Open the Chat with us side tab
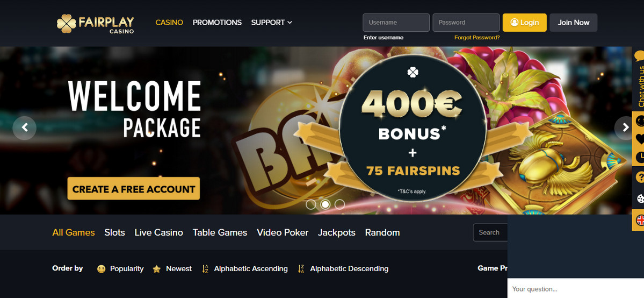Screen dimensions: 644x298 coord(638,78)
